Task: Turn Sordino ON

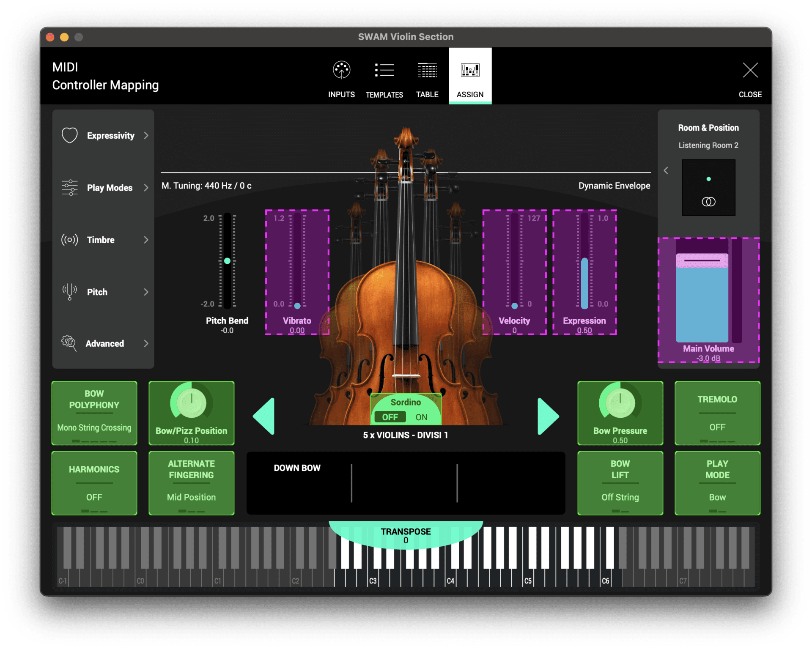Action: [x=421, y=417]
